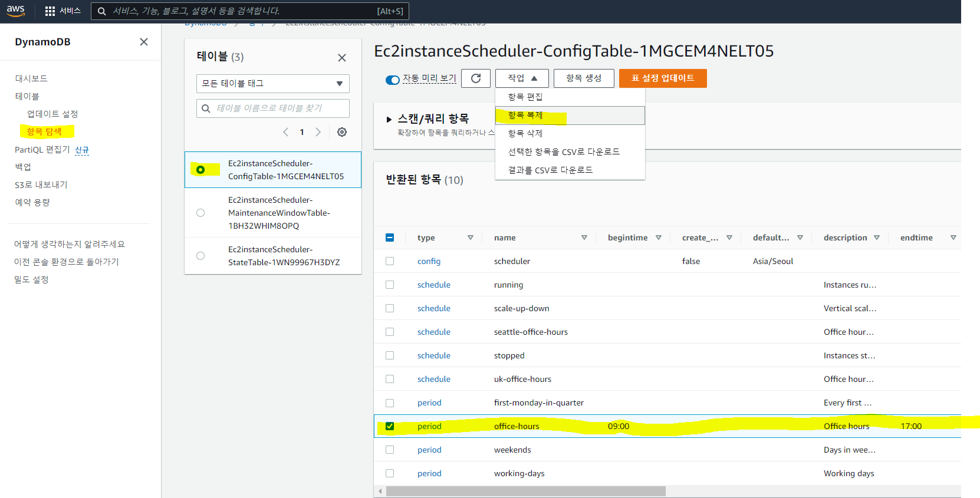Viewport: 980px width, 498px height.
Task: Click the first-monday-in-quarter name cell
Action: click(x=539, y=403)
